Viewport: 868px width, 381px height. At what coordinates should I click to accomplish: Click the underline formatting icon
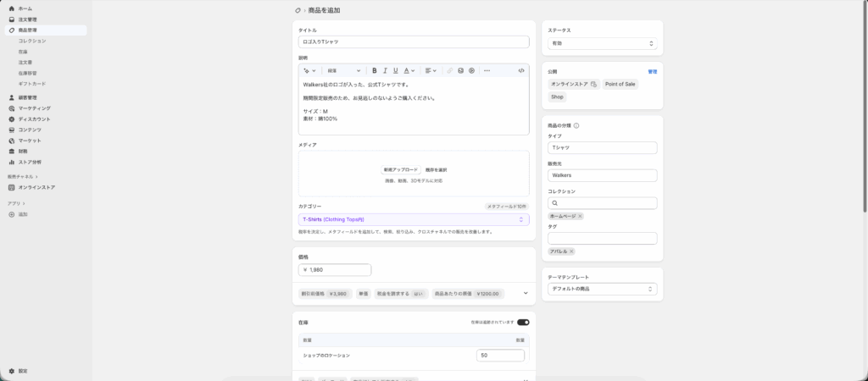coord(396,70)
